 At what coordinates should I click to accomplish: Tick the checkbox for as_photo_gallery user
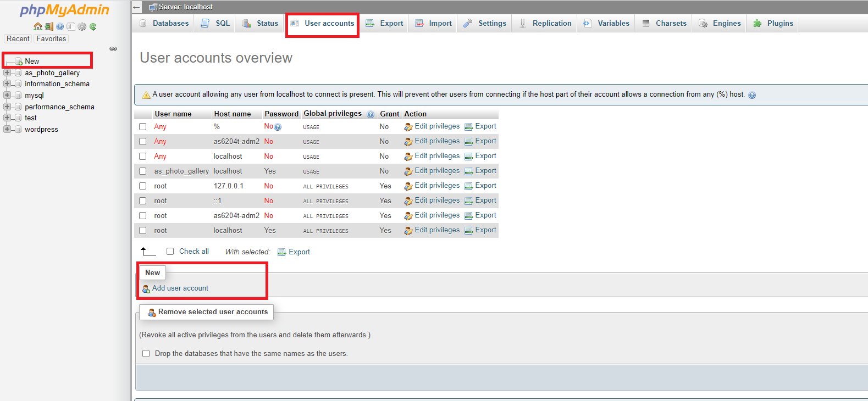point(143,171)
